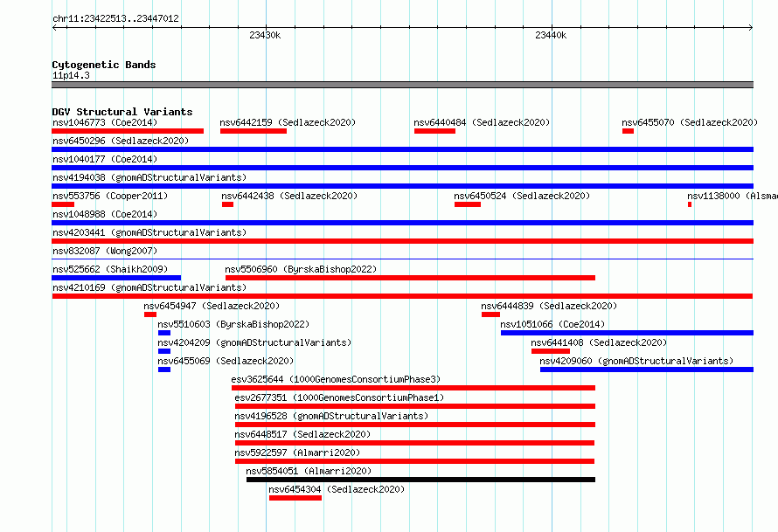Open nsv1040177 (Coe2014) variant label

pos(105,159)
